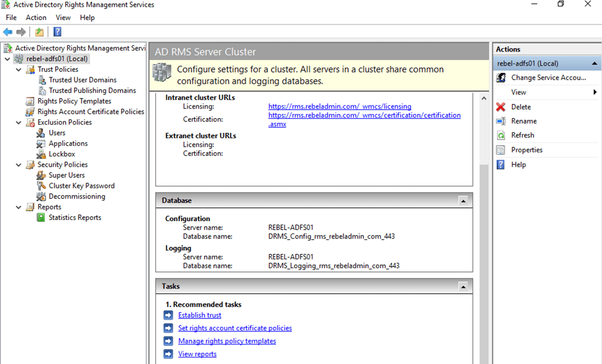The height and width of the screenshot is (364, 602).
Task: Open Help using the question mark toolbar icon
Action: click(57, 32)
